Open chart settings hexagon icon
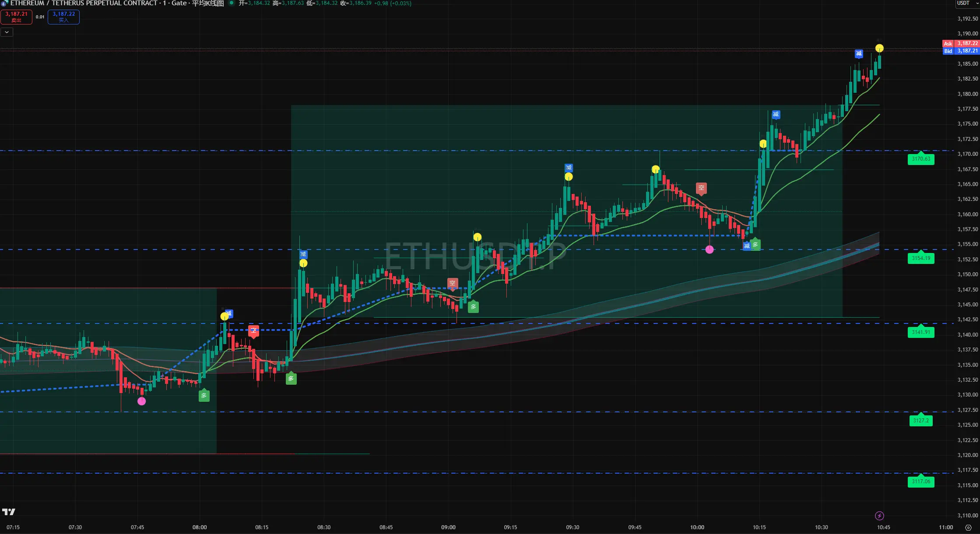 pos(968,527)
